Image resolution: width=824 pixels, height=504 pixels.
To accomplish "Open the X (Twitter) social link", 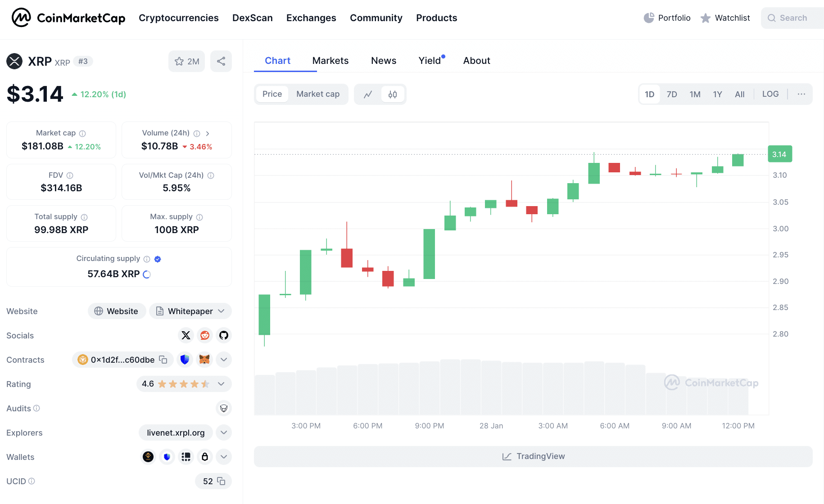I will (186, 335).
